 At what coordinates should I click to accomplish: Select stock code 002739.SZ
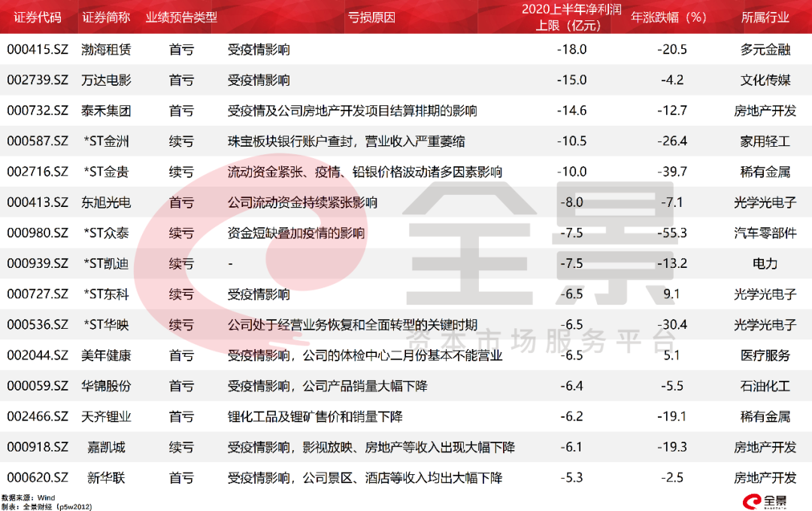(x=38, y=81)
